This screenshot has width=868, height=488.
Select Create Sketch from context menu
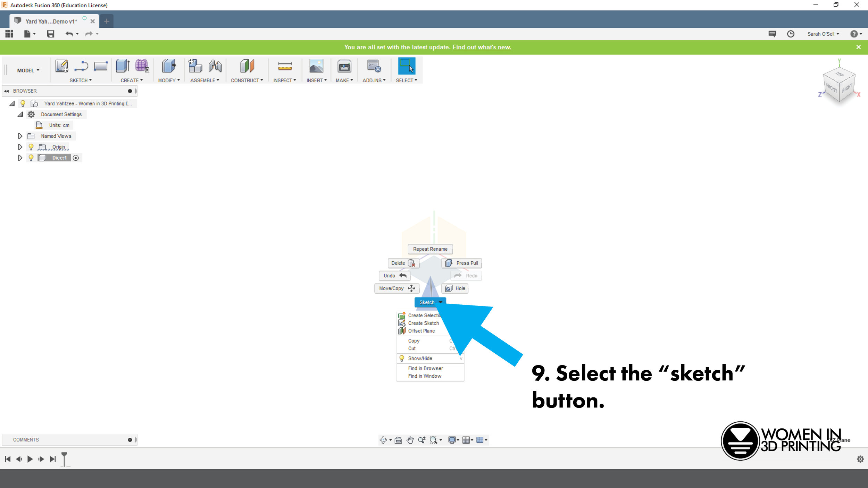(x=424, y=323)
